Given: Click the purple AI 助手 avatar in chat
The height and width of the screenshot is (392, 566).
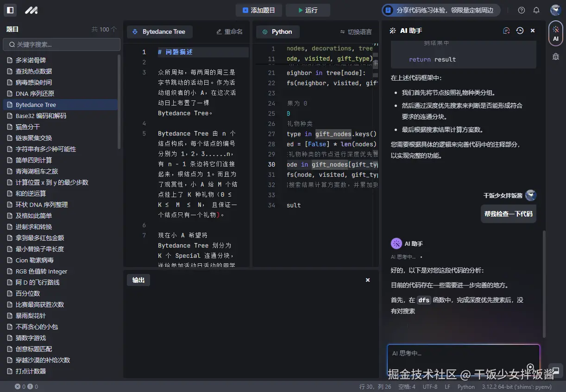Looking at the screenshot, I should [396, 243].
